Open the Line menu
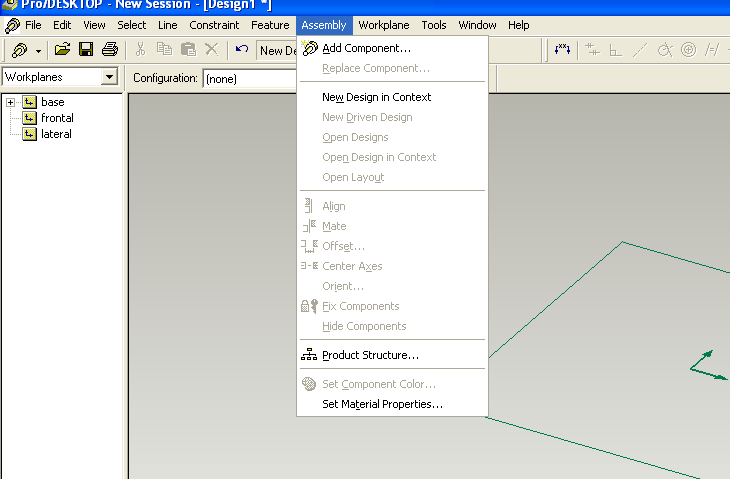 (x=168, y=25)
